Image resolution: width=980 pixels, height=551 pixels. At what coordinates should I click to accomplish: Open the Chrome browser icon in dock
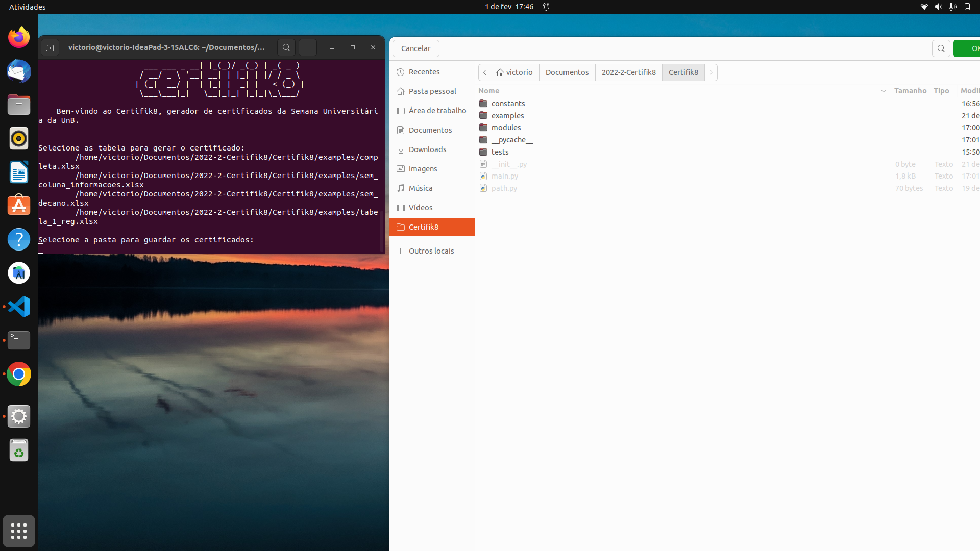[19, 374]
